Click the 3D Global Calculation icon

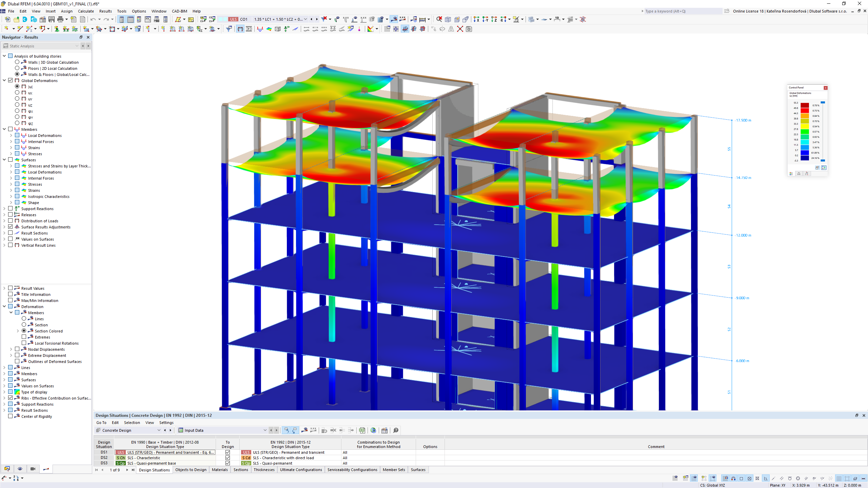pyautogui.click(x=24, y=62)
